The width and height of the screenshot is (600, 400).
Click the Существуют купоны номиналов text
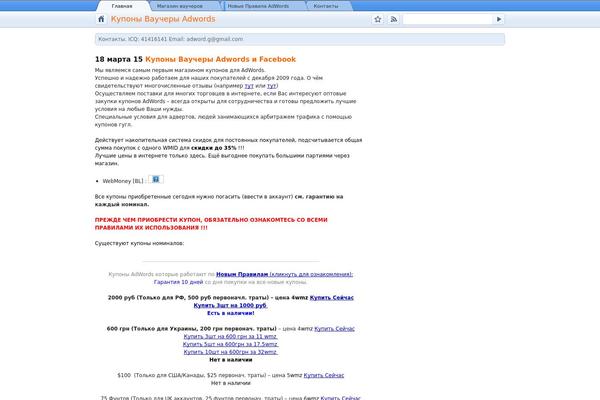click(139, 243)
